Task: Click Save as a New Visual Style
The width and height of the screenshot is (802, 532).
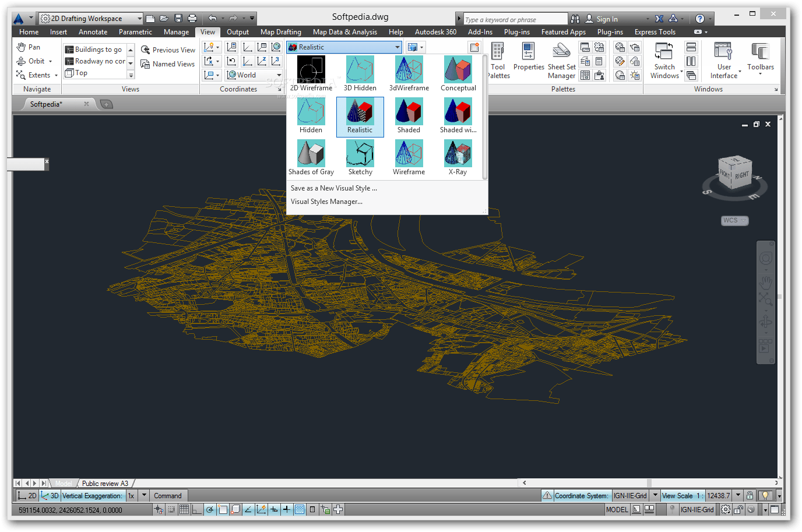Action: pos(333,188)
